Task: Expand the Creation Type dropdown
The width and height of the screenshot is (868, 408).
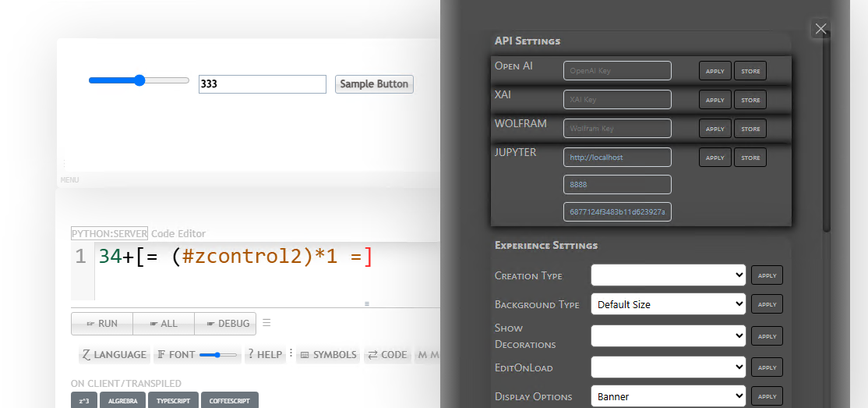Action: point(668,275)
